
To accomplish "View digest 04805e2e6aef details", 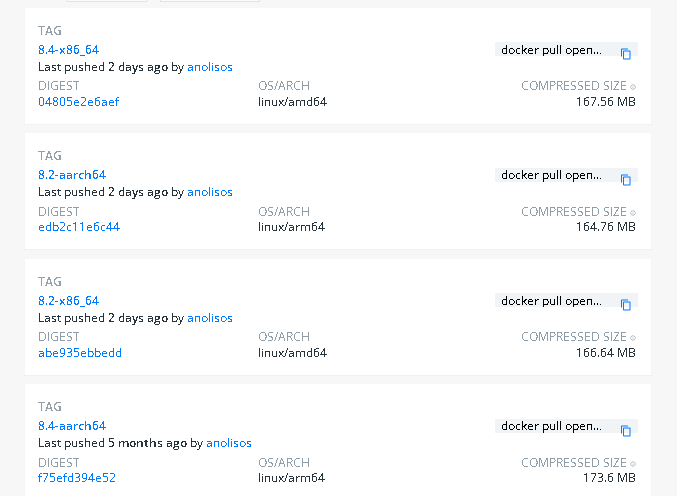I will (78, 102).
